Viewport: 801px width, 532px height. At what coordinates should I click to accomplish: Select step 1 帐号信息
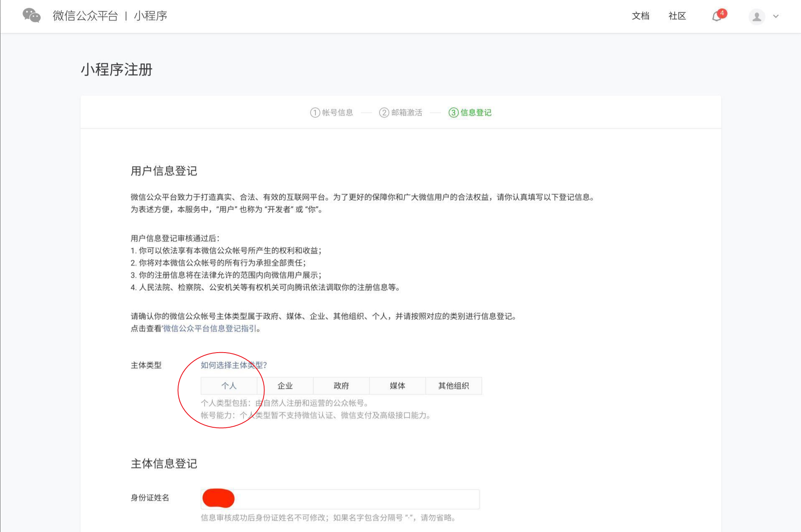[x=332, y=112]
